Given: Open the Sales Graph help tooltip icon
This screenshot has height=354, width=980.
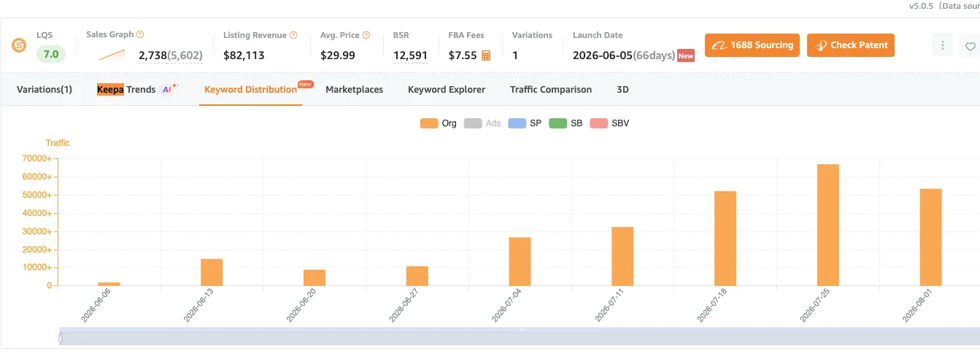Looking at the screenshot, I should coord(140,34).
